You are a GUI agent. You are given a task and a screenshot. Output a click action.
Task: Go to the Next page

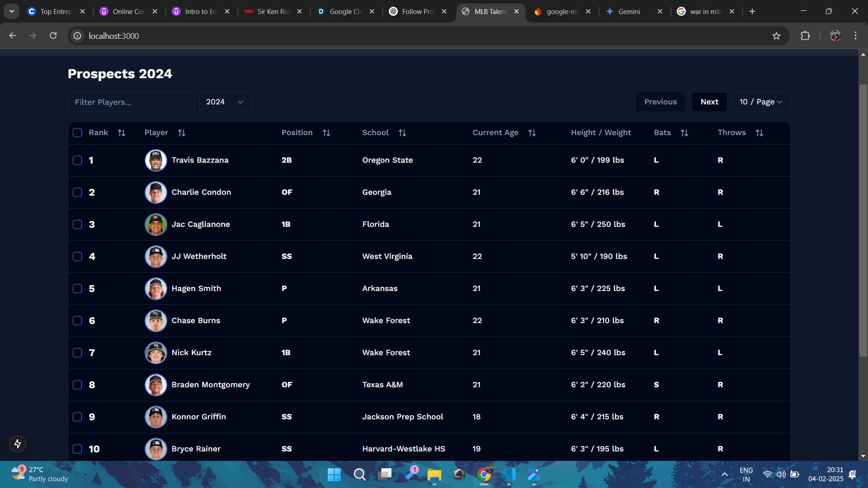709,102
